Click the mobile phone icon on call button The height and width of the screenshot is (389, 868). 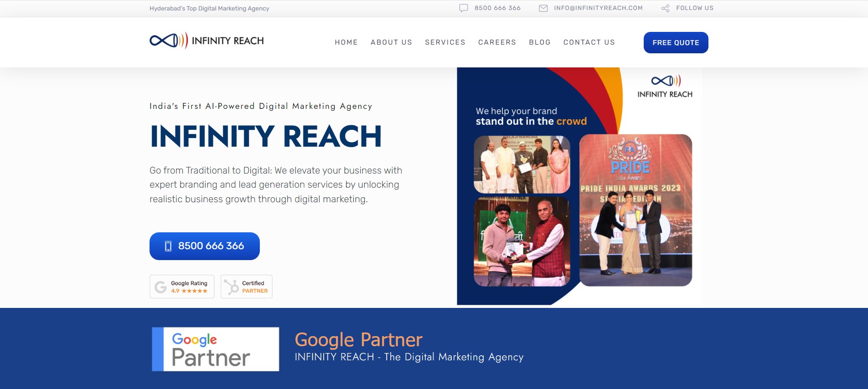click(168, 246)
